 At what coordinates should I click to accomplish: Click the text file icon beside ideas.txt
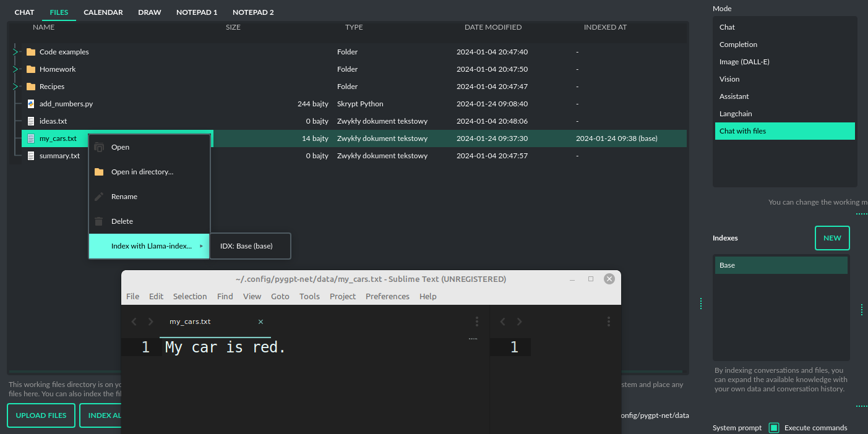[x=31, y=121]
